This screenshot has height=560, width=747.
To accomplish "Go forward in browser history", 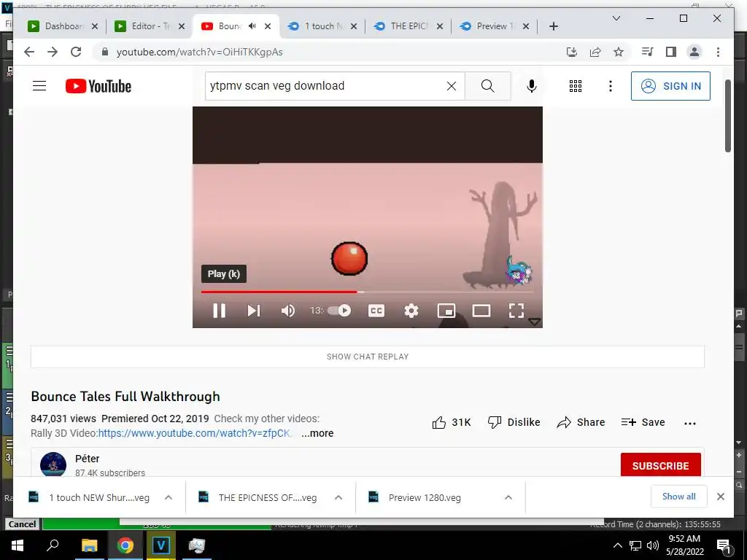I will pos(53,52).
